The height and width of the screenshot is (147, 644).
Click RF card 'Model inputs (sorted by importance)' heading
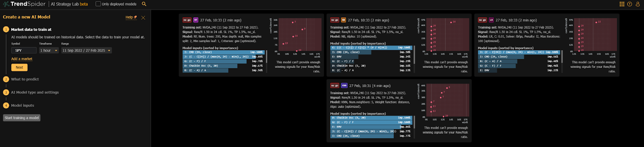[x=210, y=48]
